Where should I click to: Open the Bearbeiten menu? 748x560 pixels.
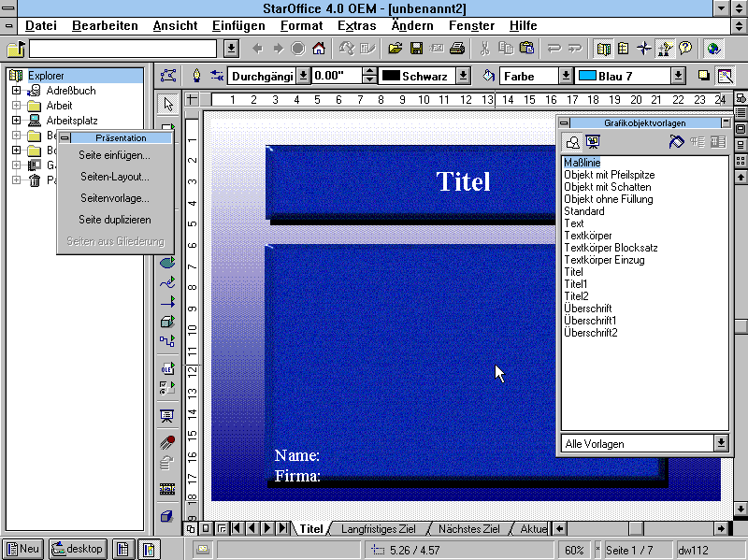[105, 26]
